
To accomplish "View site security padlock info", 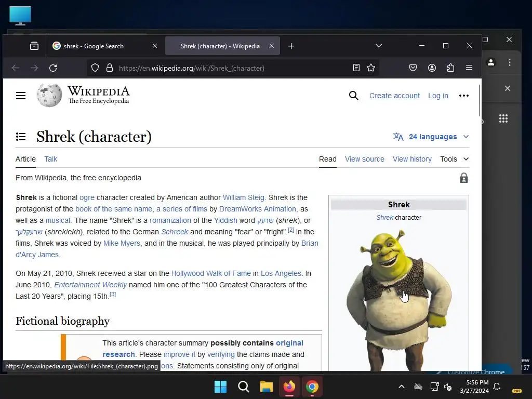I will click(109, 68).
